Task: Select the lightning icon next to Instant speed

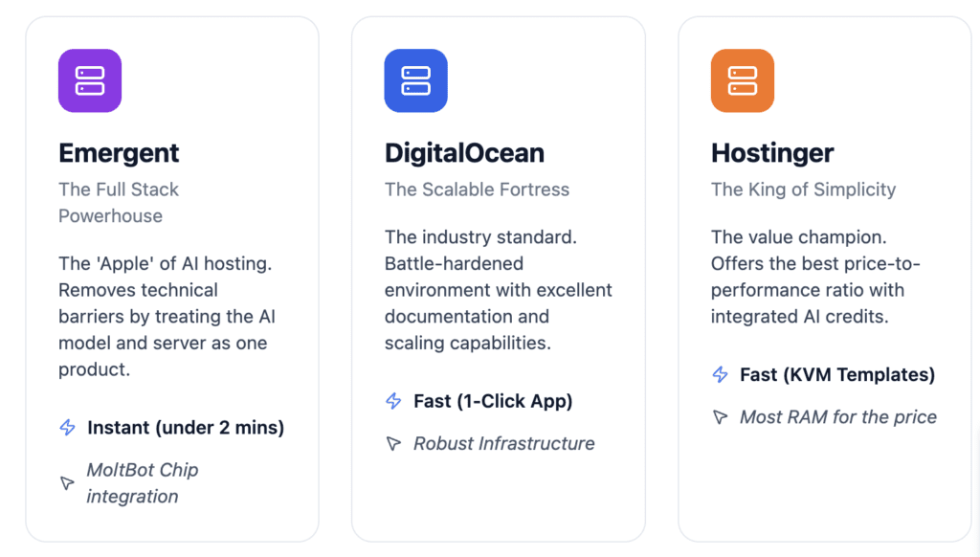Action: pyautogui.click(x=66, y=428)
